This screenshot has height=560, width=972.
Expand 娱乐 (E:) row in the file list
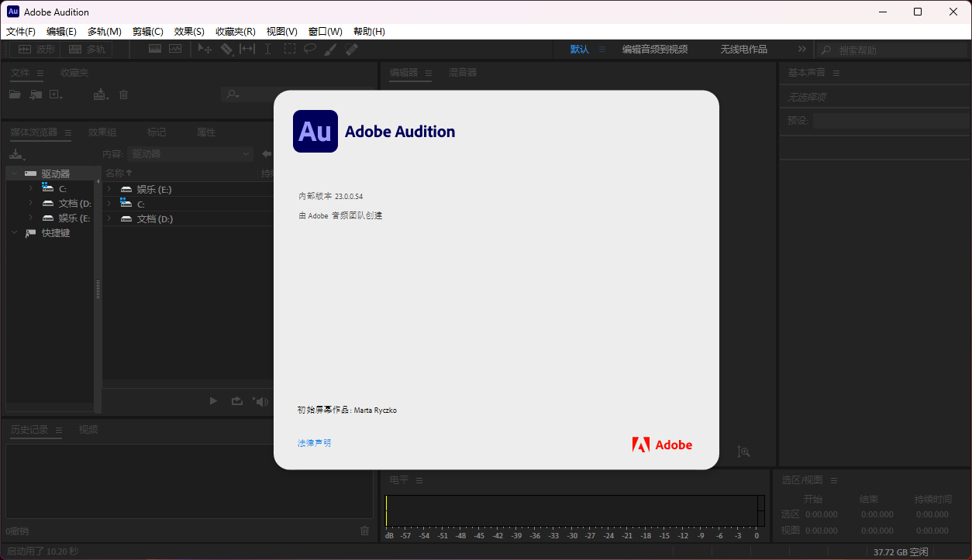109,189
